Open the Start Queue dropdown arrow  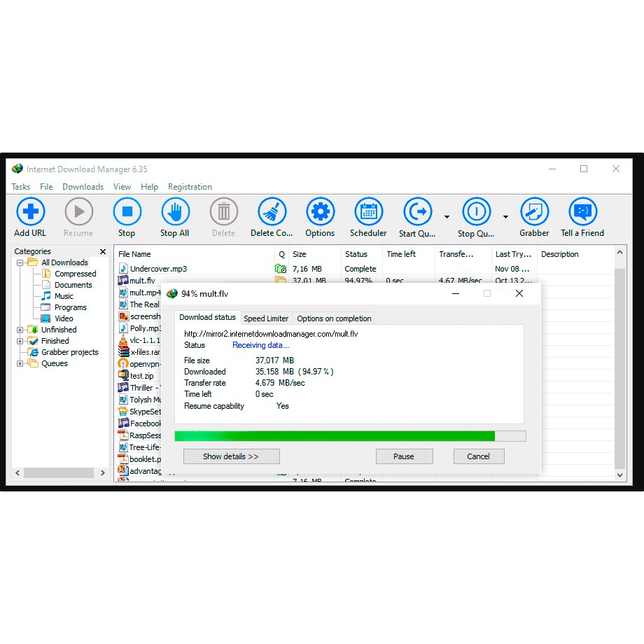coord(447,217)
